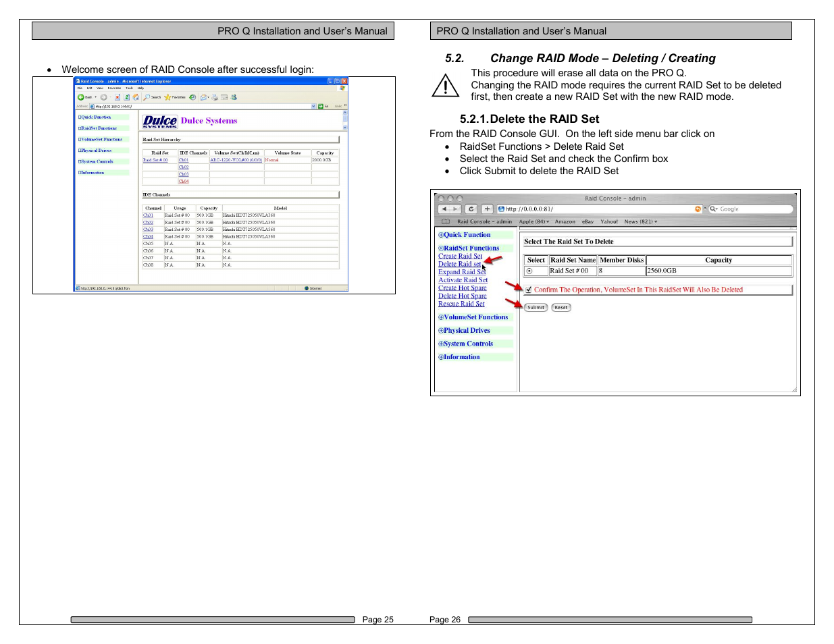
Task: Click the IE header frame scrollbar
Action: 345,121
